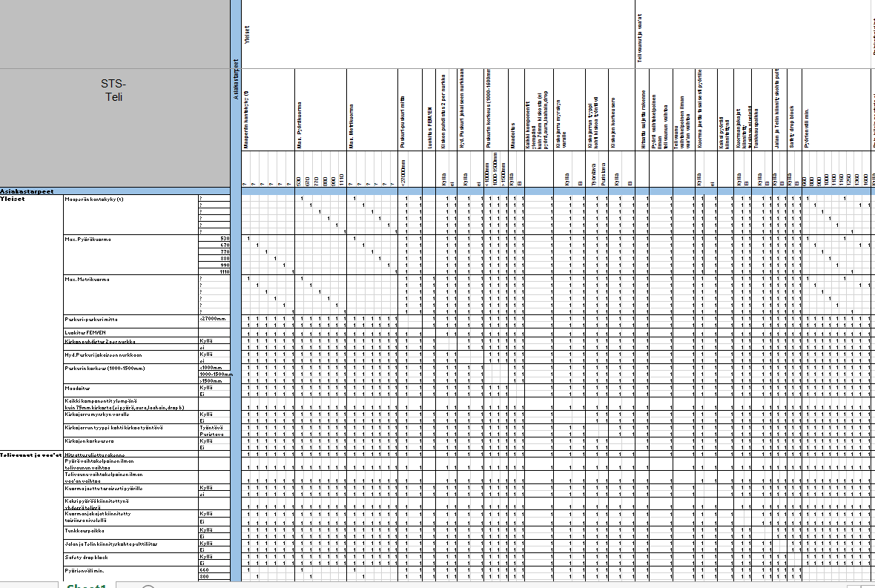This screenshot has height=588, width=875.
Task: Select the '<1000mm' cell in left value column
Action: point(214,368)
